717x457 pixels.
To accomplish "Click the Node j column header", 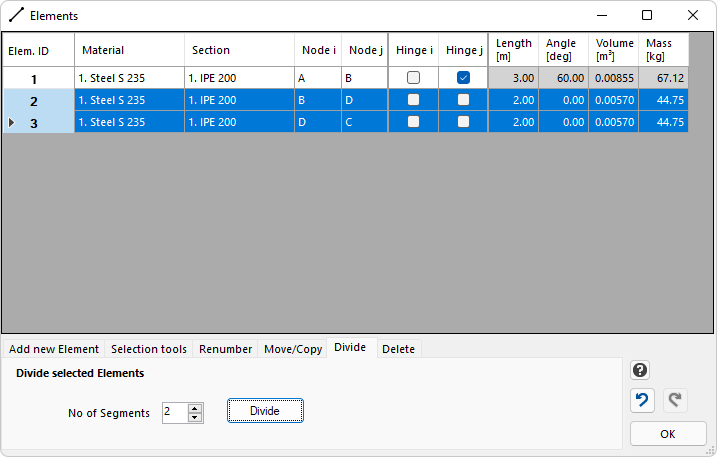I will click(x=364, y=50).
